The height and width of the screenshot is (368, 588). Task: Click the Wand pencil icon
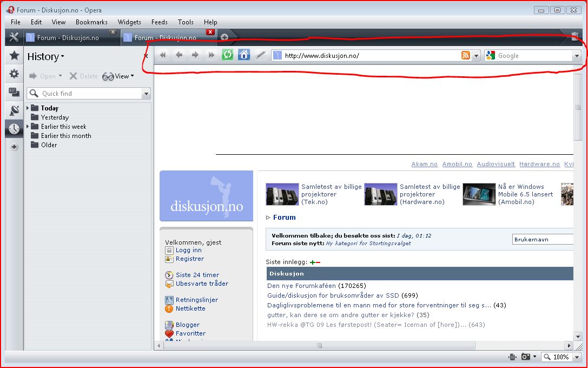[x=261, y=55]
